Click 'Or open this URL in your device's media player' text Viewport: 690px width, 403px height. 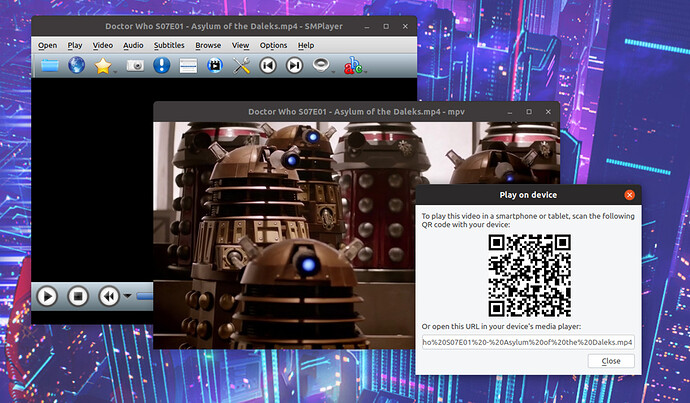[501, 326]
